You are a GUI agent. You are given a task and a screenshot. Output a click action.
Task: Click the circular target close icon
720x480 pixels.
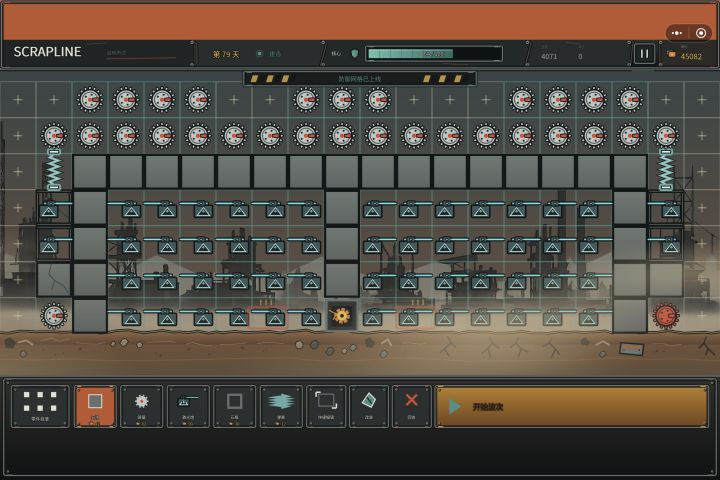(701, 33)
